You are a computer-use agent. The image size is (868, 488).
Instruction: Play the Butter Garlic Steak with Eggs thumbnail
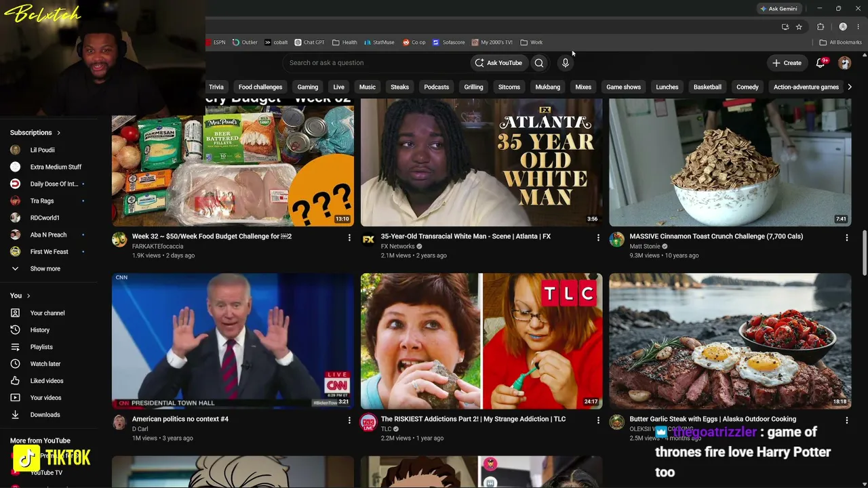[x=730, y=341]
